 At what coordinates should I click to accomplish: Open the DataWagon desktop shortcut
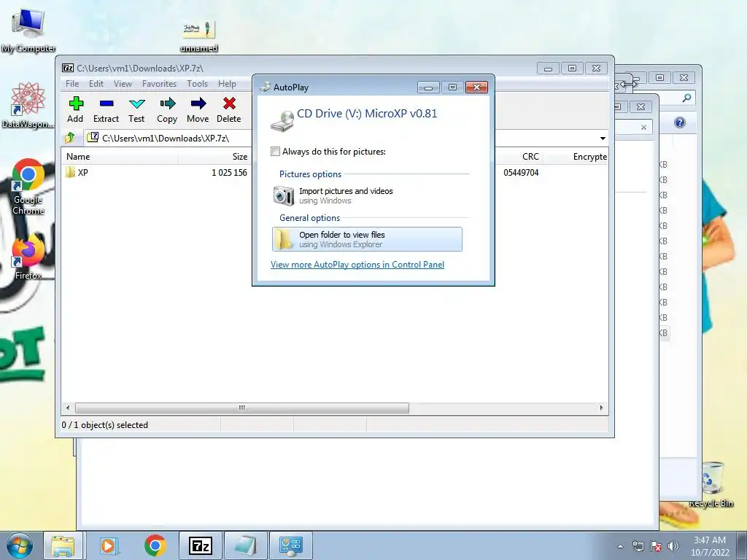(28, 105)
